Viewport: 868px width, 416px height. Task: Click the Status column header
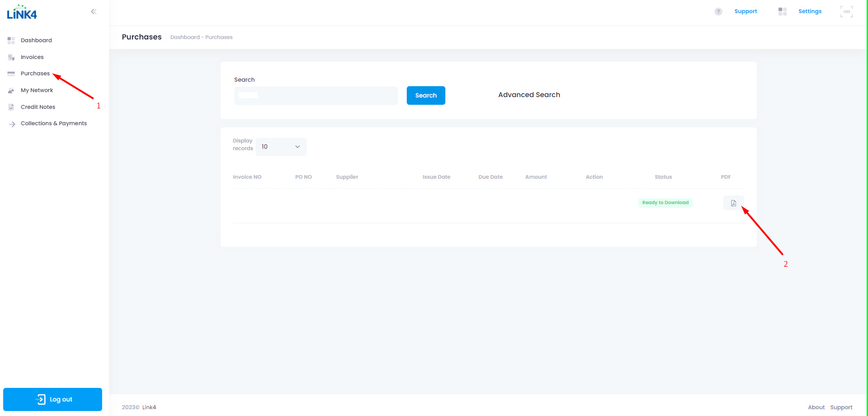[x=663, y=177]
